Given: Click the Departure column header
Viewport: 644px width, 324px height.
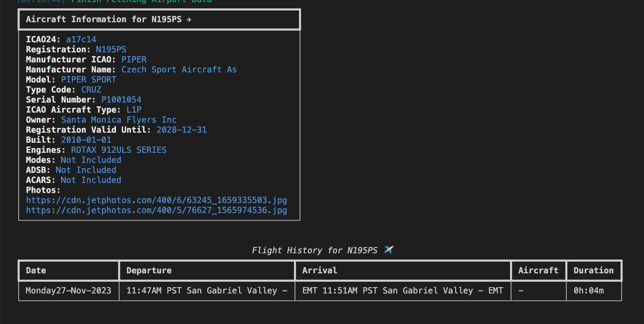Looking at the screenshot, I should tap(149, 270).
